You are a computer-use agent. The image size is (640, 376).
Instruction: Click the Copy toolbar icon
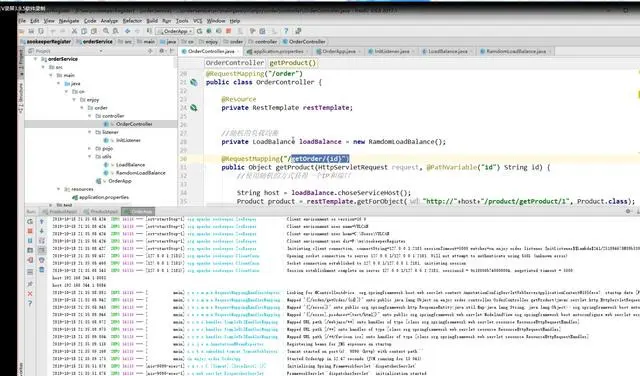click(84, 31)
